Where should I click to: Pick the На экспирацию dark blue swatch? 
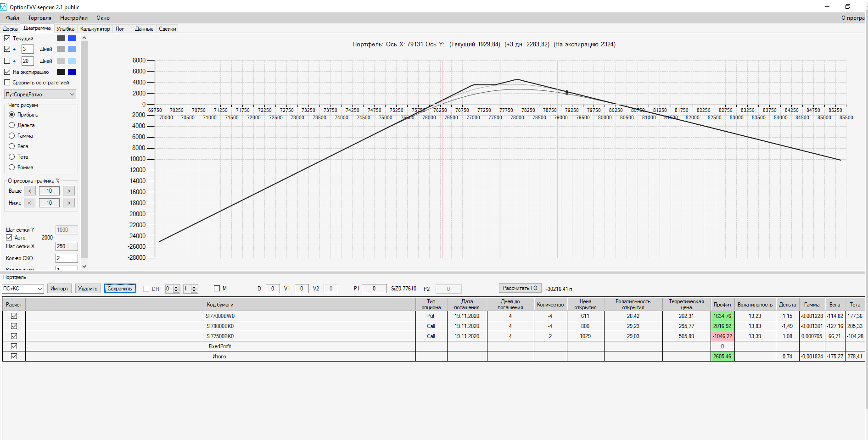(72, 72)
